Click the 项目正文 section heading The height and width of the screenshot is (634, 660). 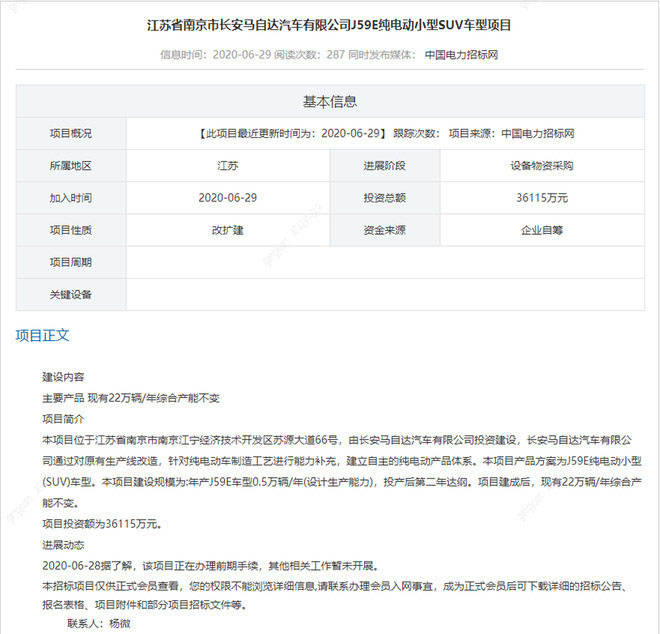click(x=43, y=336)
